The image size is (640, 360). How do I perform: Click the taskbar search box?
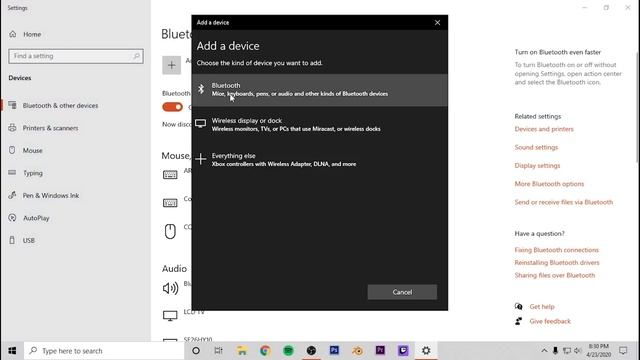(104, 351)
